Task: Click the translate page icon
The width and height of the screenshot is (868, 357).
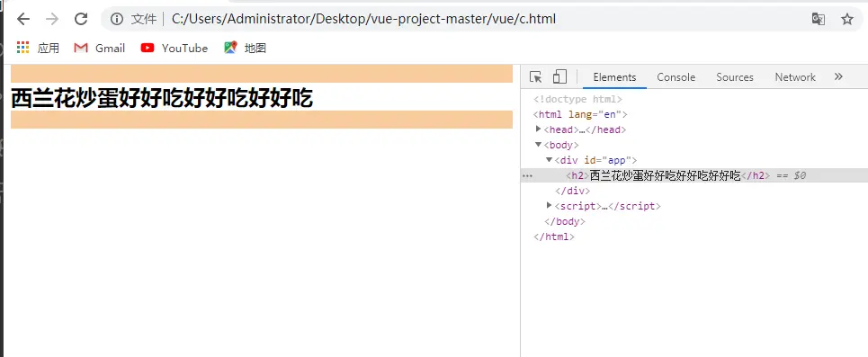Action: click(819, 20)
